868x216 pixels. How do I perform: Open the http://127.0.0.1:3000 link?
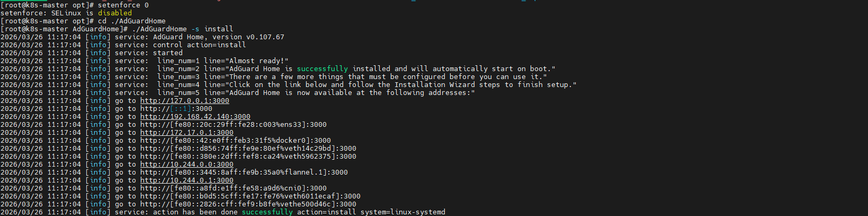tap(184, 101)
